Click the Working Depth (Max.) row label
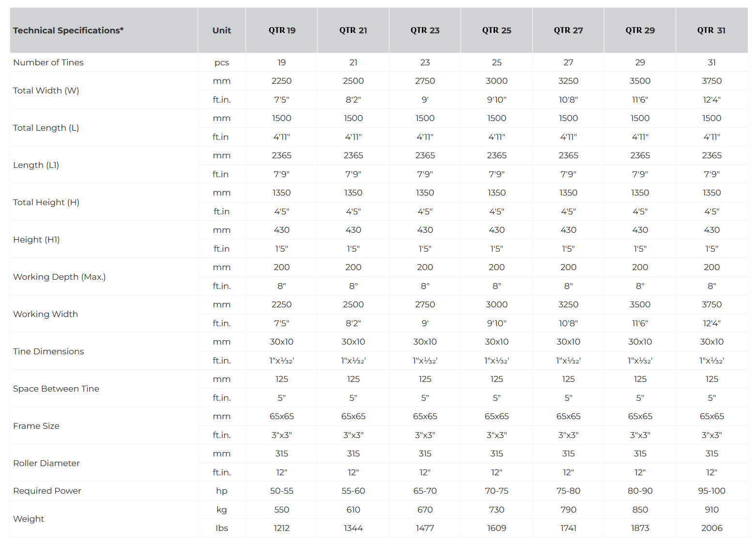756x545 pixels. (x=59, y=277)
